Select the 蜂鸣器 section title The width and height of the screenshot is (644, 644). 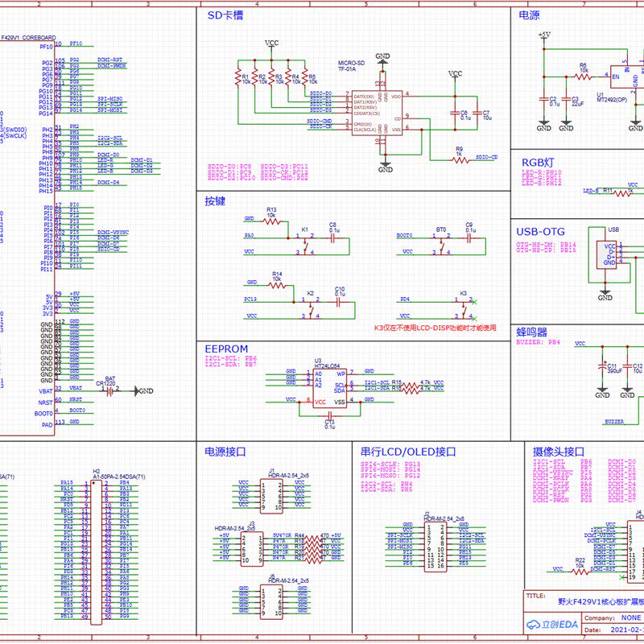pos(532,332)
